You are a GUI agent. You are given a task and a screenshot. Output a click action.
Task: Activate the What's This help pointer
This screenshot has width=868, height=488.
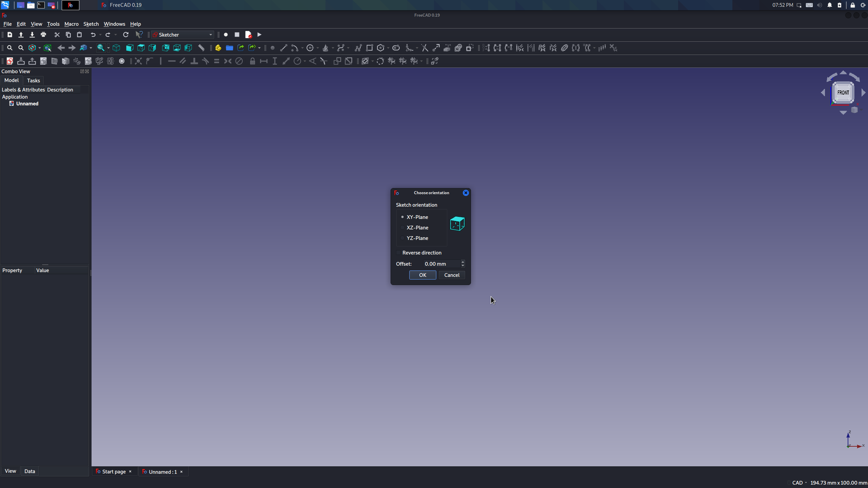pos(139,35)
